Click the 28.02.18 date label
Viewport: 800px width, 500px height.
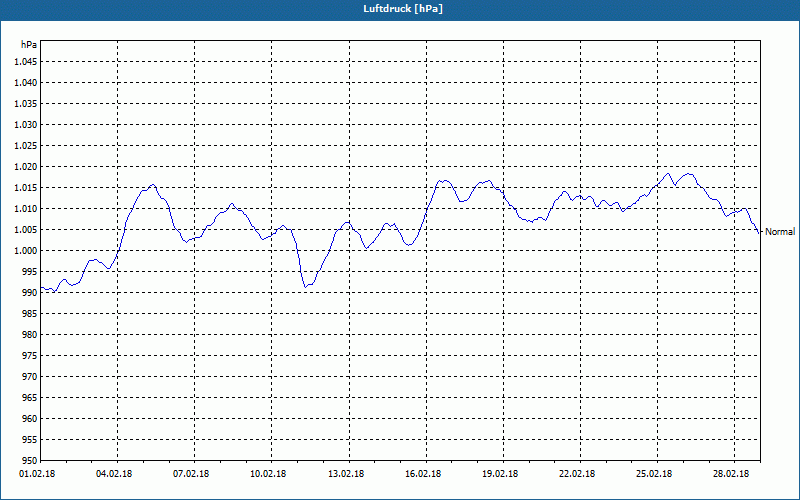731,474
